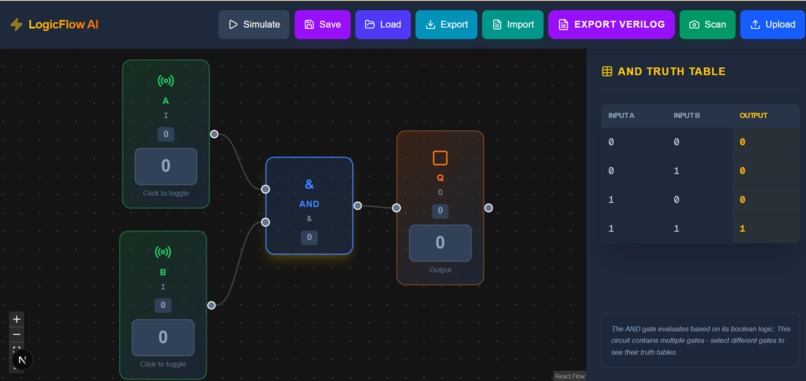
Task: Click the file icon in EXPORT VERILOG
Action: (563, 25)
